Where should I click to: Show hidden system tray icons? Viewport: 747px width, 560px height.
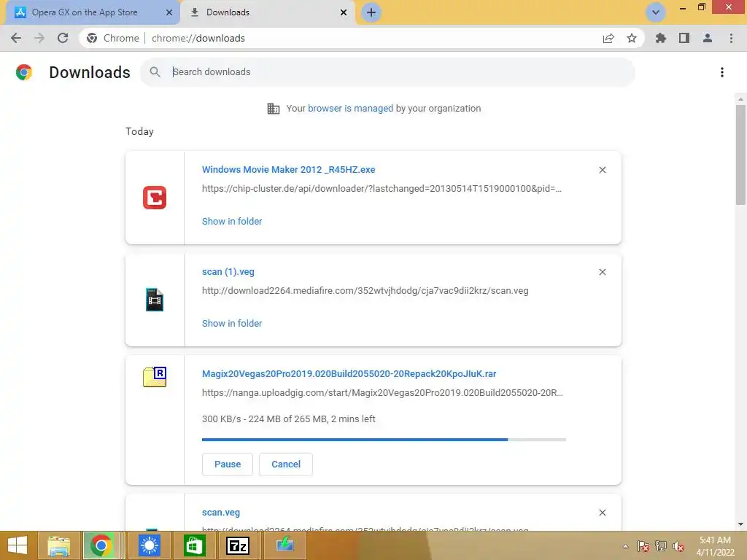coord(625,546)
